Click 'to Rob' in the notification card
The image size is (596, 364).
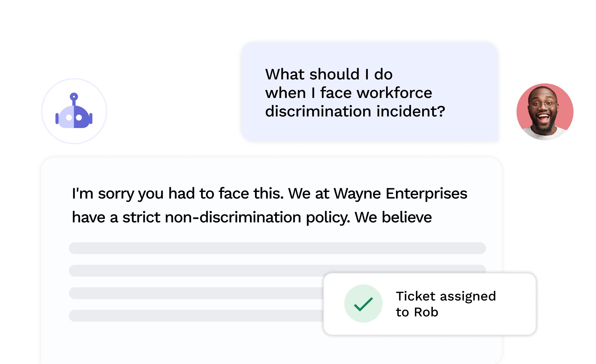point(417,312)
